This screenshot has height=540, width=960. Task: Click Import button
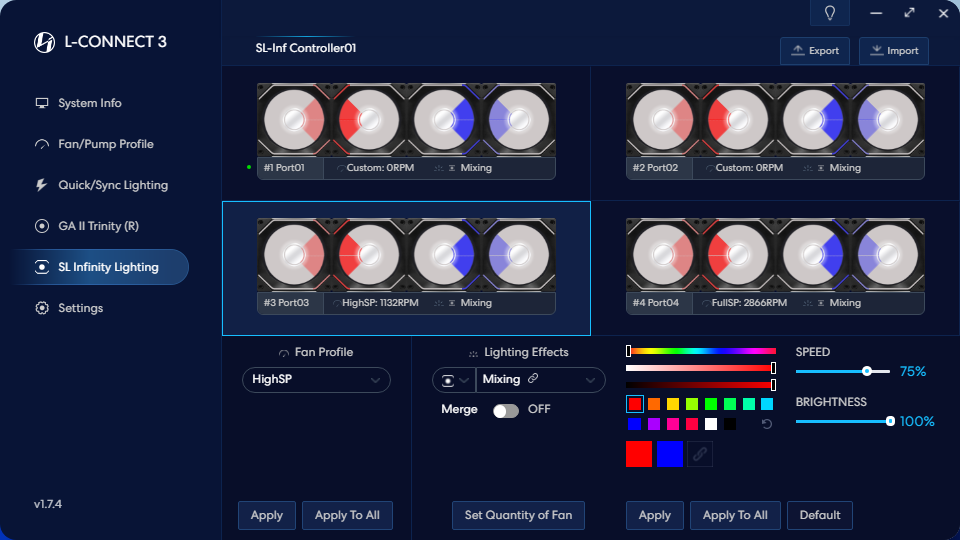(894, 51)
